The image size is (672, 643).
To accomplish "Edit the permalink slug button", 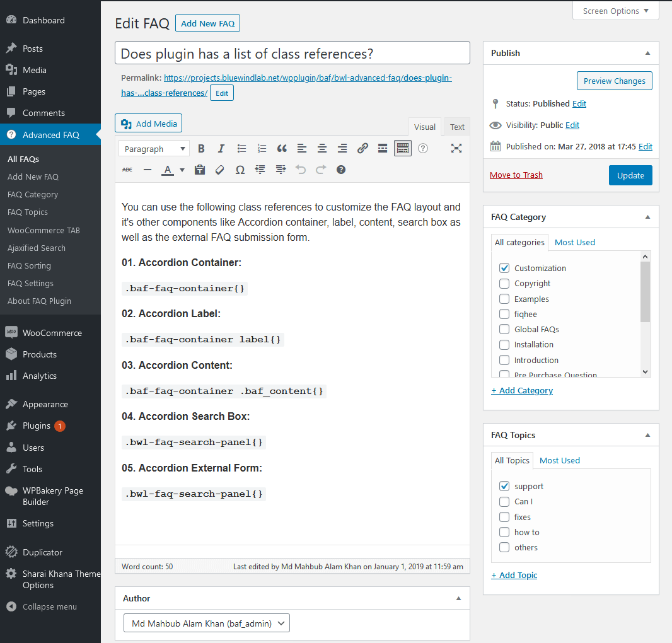I will (221, 93).
